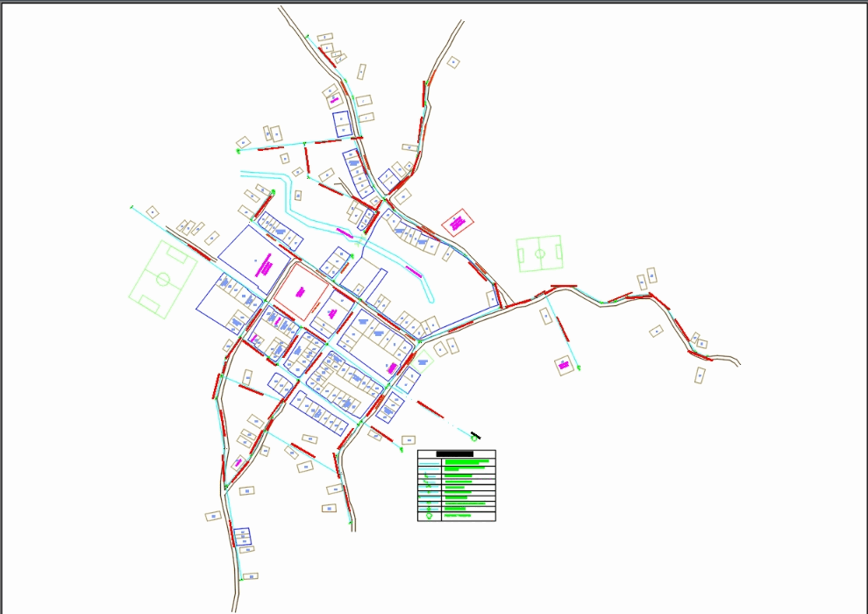Select the black title bar of the legend table
Image resolution: width=868 pixels, height=614 pixels.
click(454, 453)
